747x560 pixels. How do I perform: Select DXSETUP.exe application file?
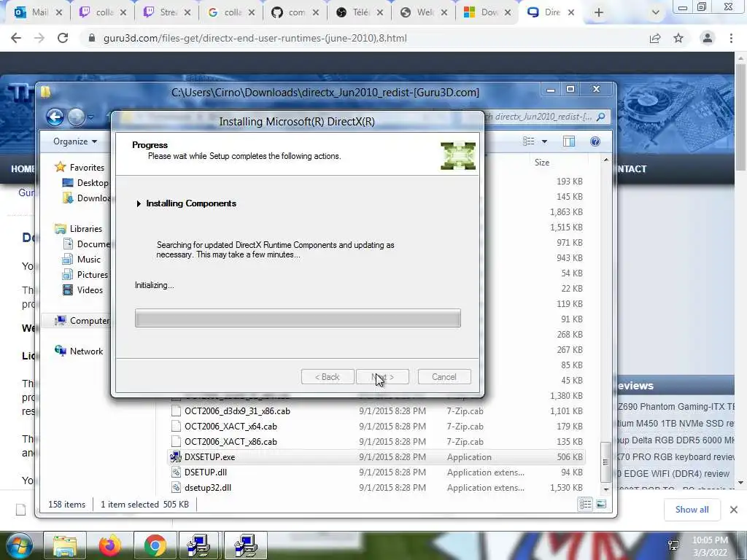tap(377, 456)
